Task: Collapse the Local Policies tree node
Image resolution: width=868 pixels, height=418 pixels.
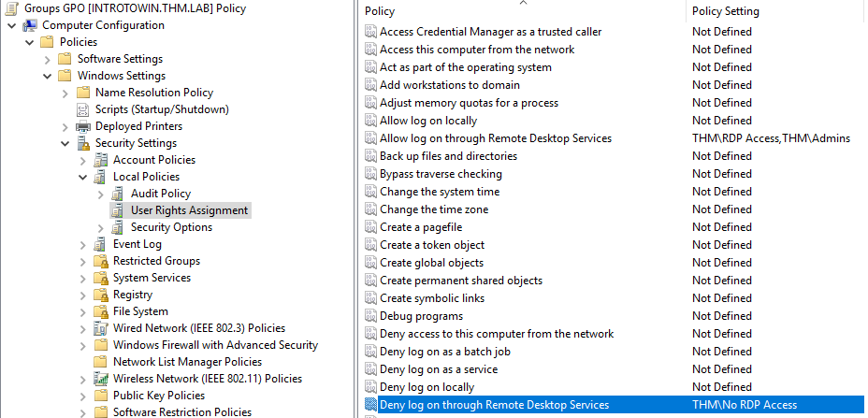Action: coord(82,177)
